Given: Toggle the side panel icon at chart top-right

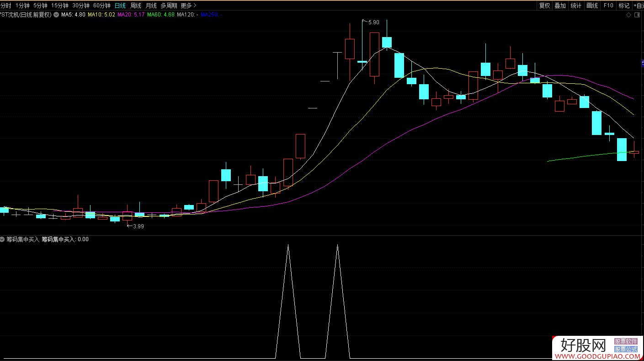Looking at the screenshot, I should click(637, 15).
